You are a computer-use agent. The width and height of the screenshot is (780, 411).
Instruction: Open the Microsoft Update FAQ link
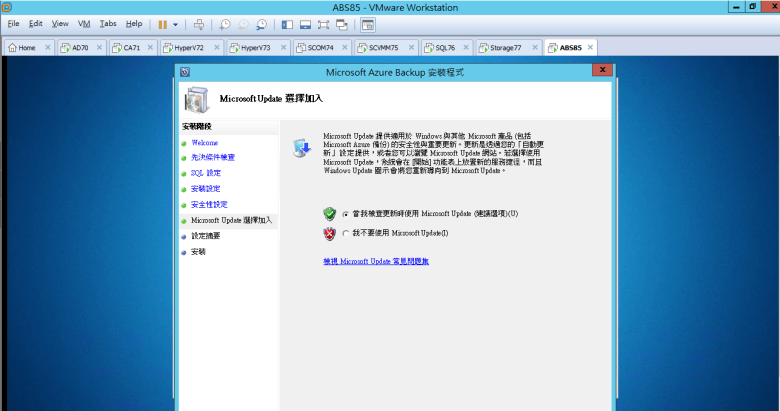tap(375, 260)
